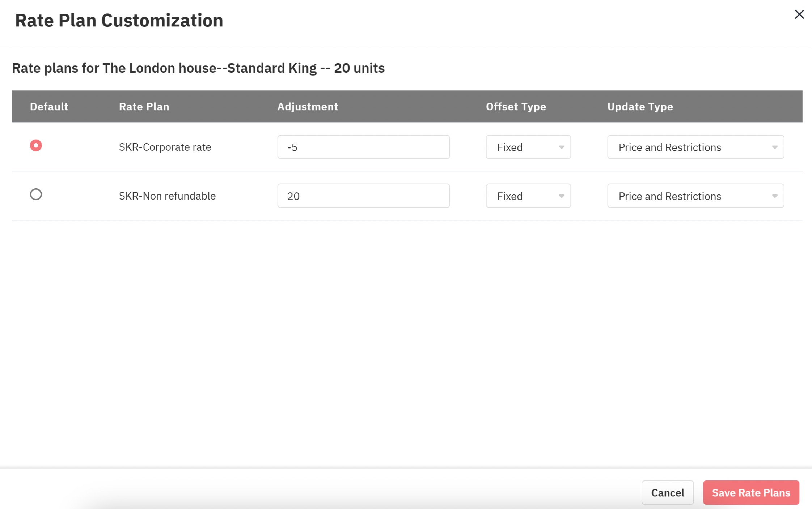
Task: Click the Offset Type column header
Action: 516,107
